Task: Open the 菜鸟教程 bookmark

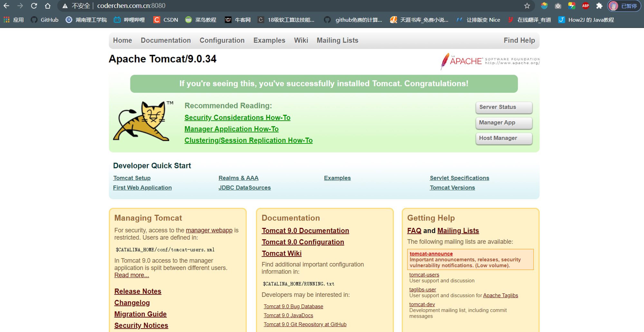Action: (x=201, y=20)
